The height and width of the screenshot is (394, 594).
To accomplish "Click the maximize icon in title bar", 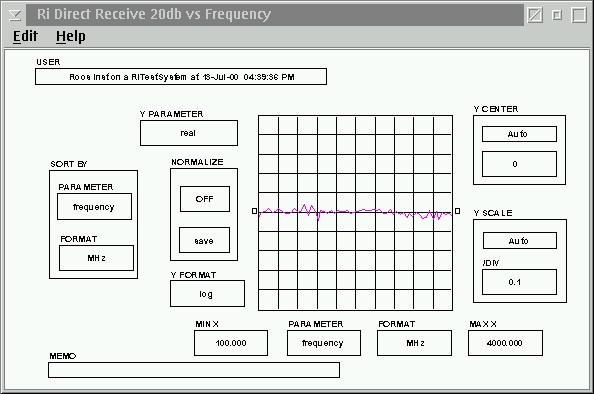I will (579, 15).
